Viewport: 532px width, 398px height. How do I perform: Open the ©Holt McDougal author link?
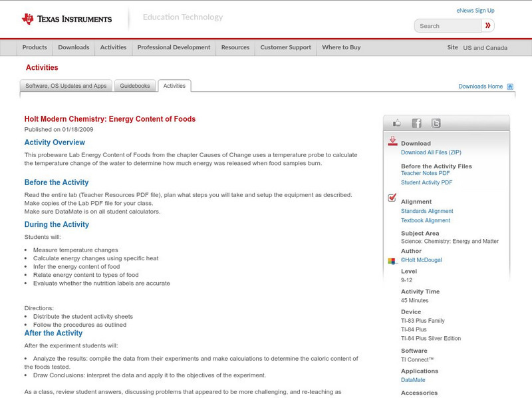(x=422, y=260)
